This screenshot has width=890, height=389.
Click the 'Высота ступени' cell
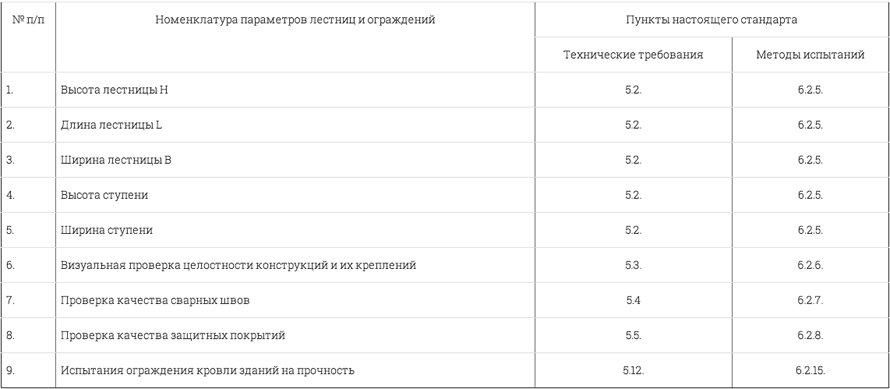[104, 195]
